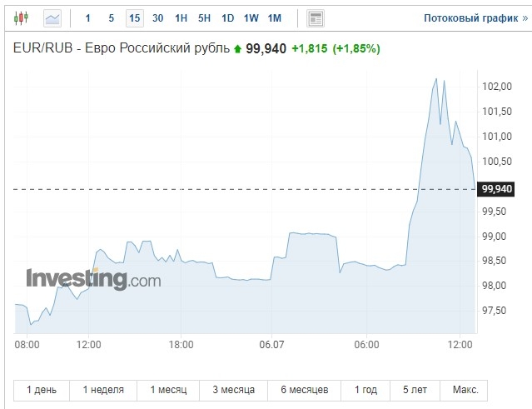Click the Investing.com logo watermark
This screenshot has width=532, height=409.
[x=93, y=280]
